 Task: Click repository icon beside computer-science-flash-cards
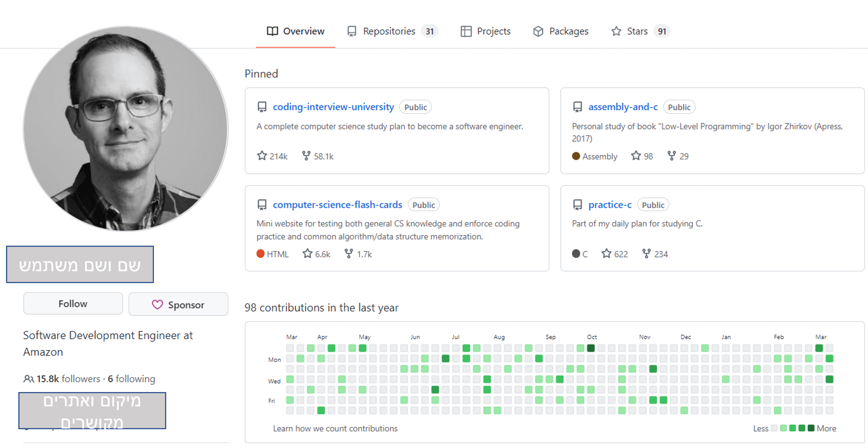pos(262,205)
